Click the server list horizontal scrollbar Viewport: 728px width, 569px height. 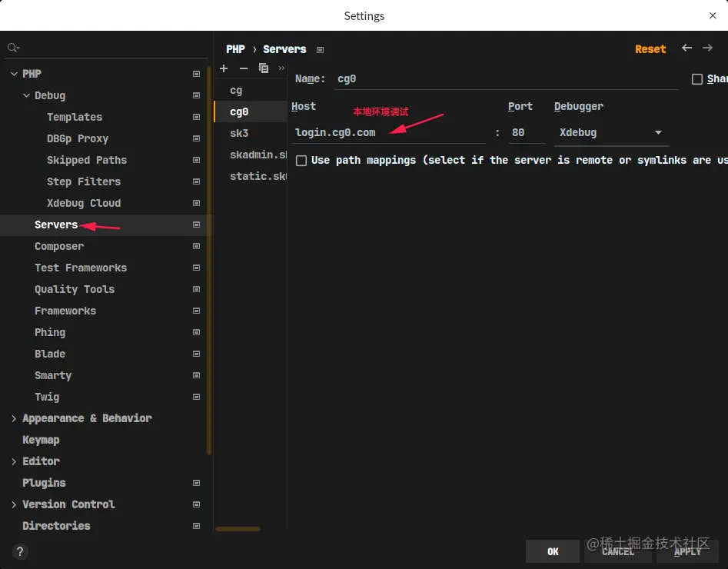point(238,528)
